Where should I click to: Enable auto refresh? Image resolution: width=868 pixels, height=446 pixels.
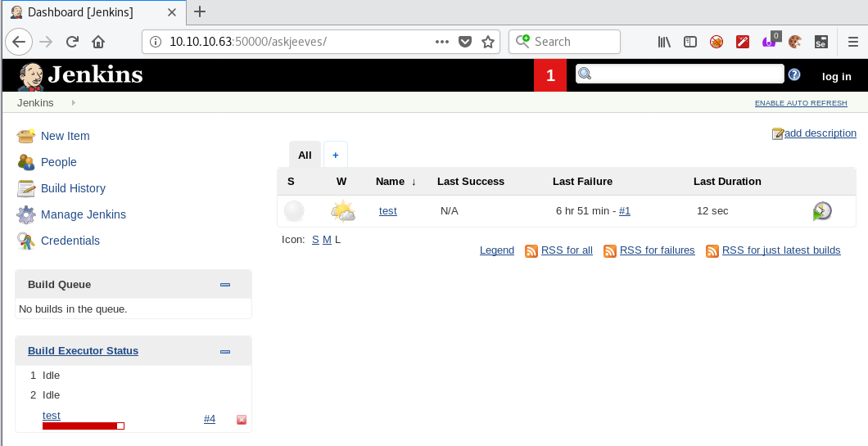tap(800, 103)
